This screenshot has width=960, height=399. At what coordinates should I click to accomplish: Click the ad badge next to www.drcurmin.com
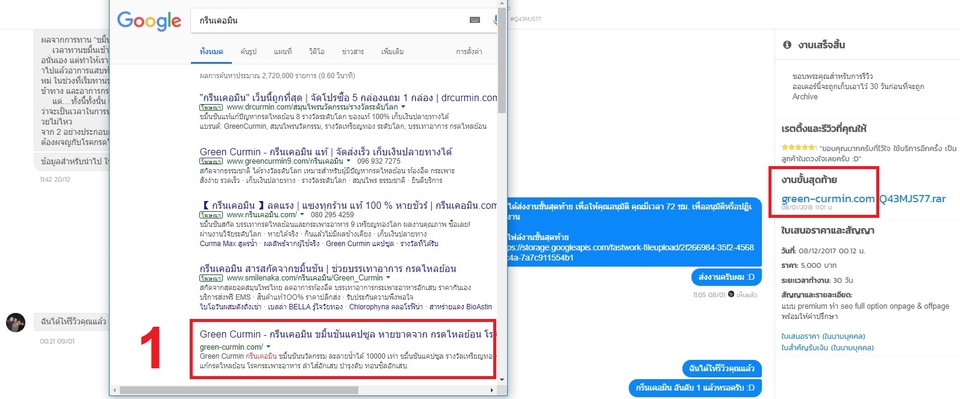211,107
